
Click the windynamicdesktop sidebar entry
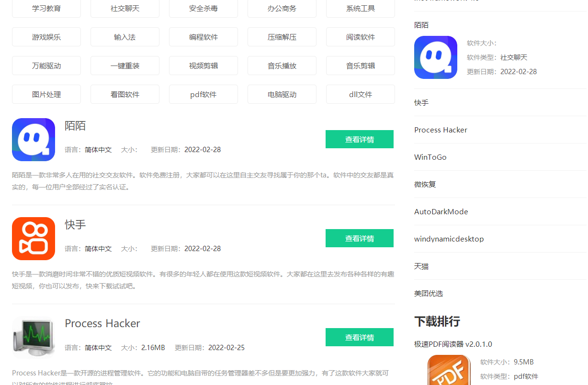[449, 239]
